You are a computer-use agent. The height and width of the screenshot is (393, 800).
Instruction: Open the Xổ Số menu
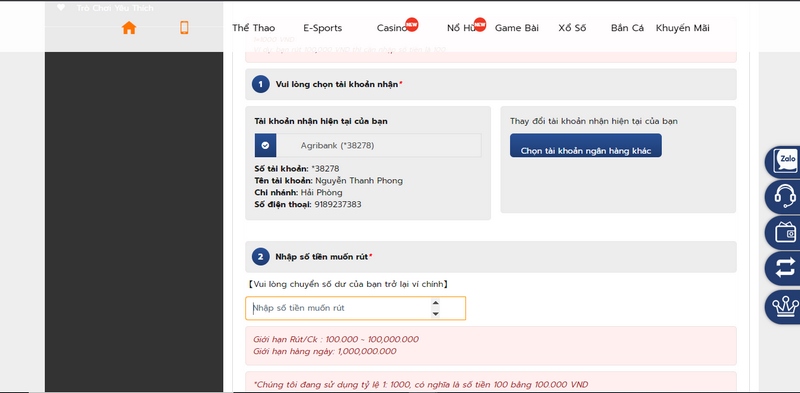pos(572,28)
